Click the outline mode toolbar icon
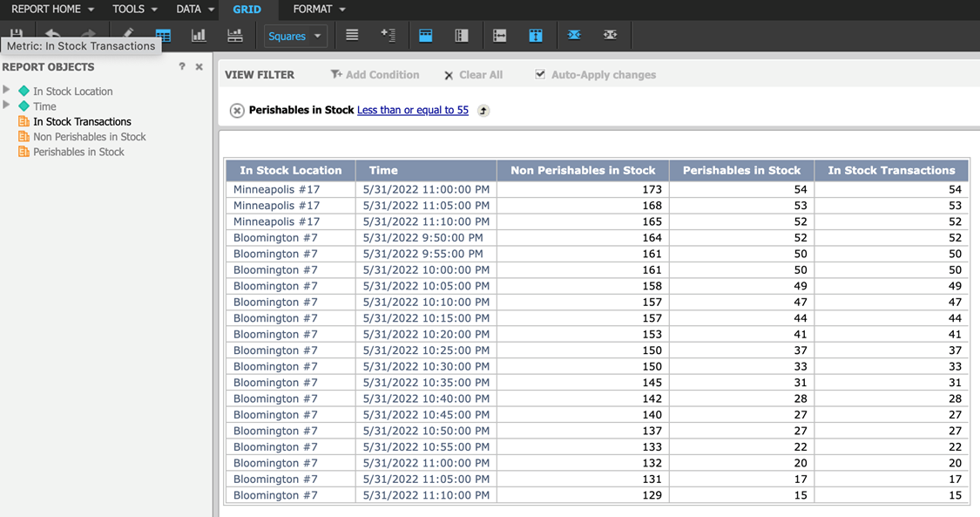This screenshot has height=517, width=980. pos(389,36)
